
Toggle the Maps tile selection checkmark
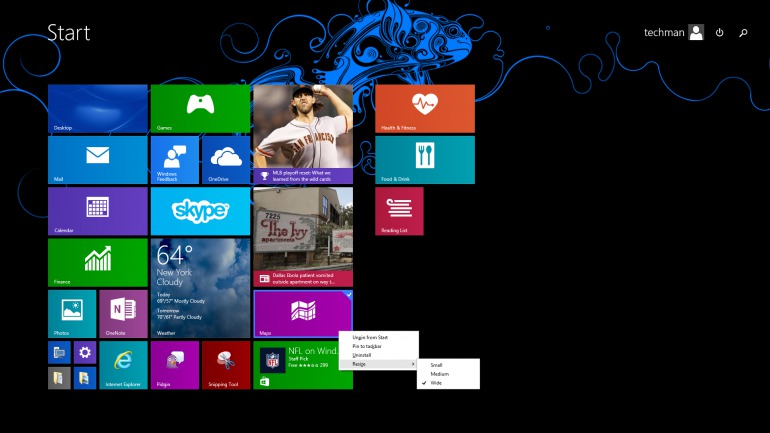pos(349,295)
